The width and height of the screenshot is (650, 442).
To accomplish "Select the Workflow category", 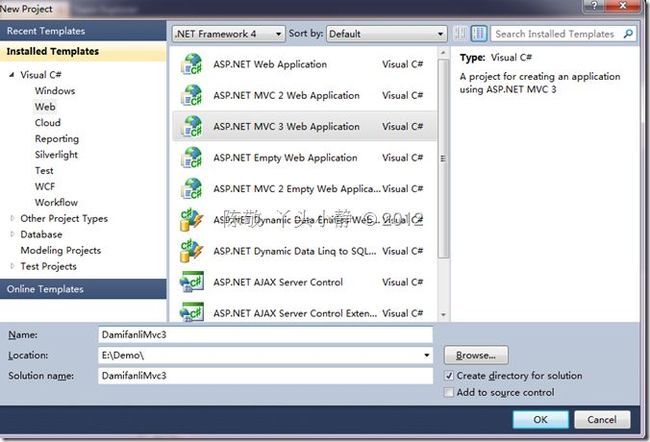I will tap(56, 202).
